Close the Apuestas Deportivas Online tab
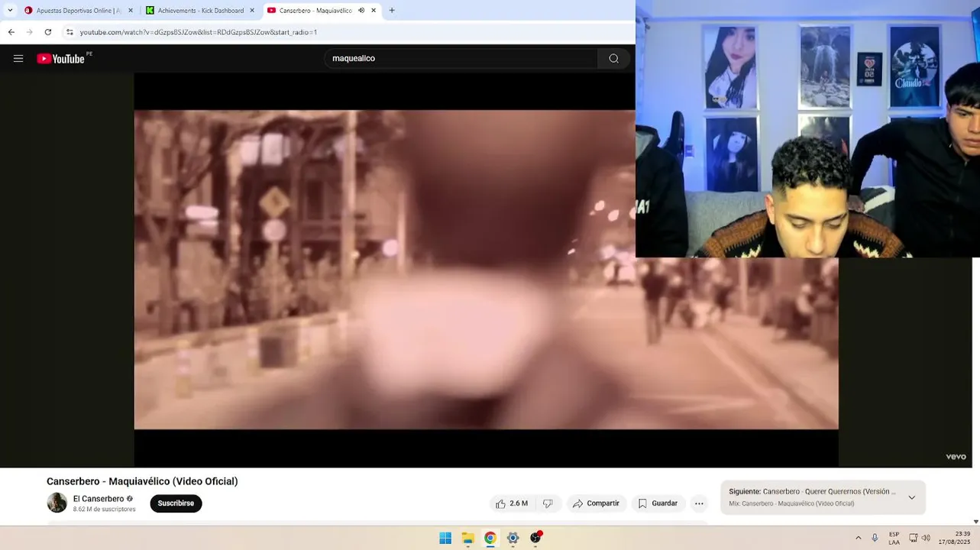The height and width of the screenshot is (550, 980). click(131, 11)
